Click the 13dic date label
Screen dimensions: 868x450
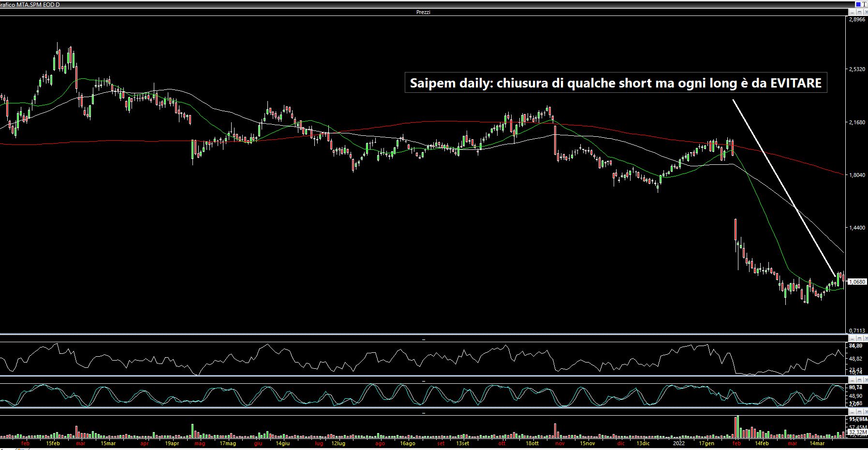pyautogui.click(x=643, y=443)
